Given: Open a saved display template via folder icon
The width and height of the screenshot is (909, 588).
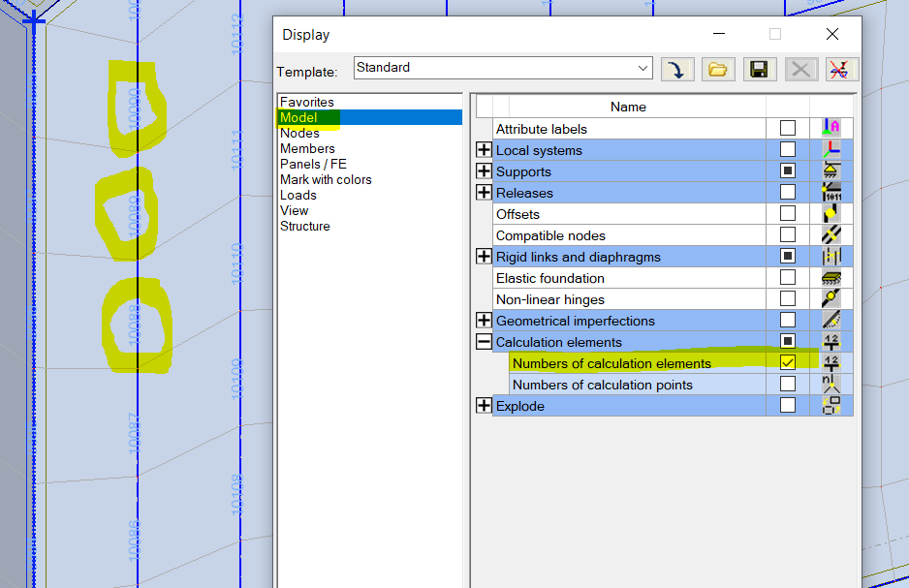Looking at the screenshot, I should (x=718, y=68).
